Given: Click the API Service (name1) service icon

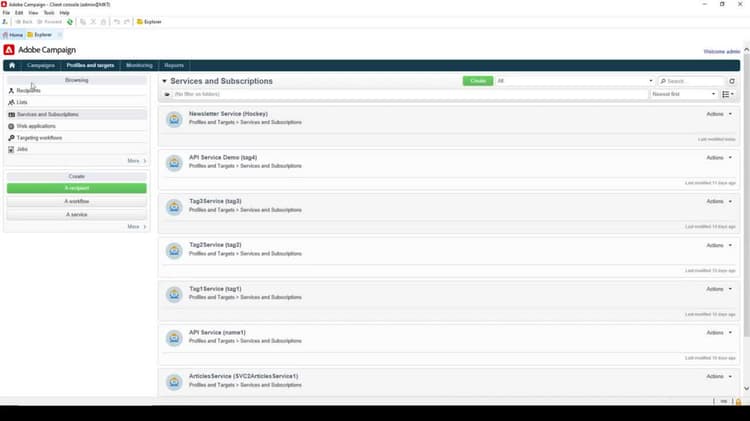Looking at the screenshot, I should click(x=174, y=338).
